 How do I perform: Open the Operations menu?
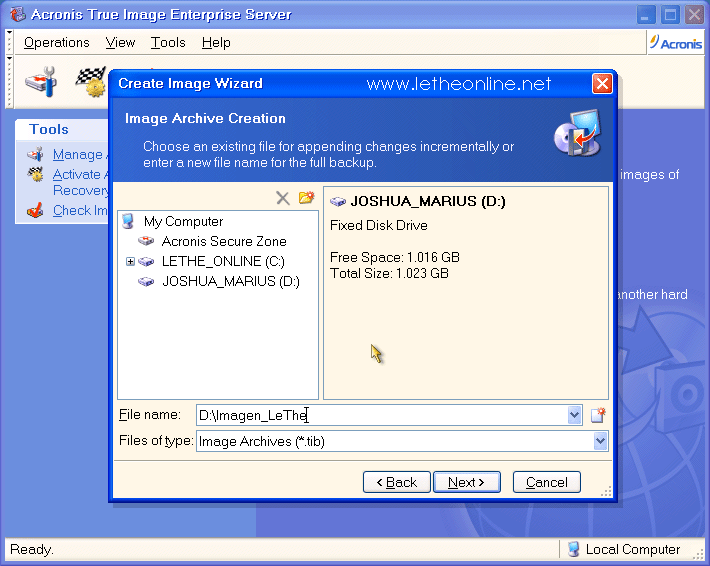point(56,42)
